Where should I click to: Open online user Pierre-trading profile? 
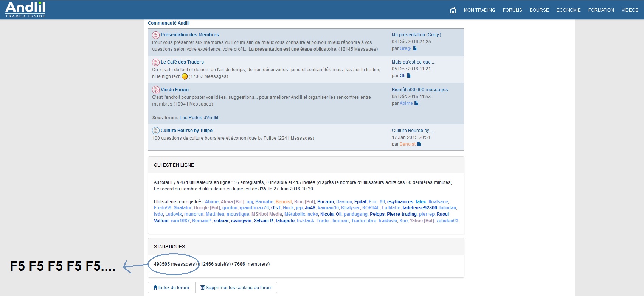click(402, 214)
